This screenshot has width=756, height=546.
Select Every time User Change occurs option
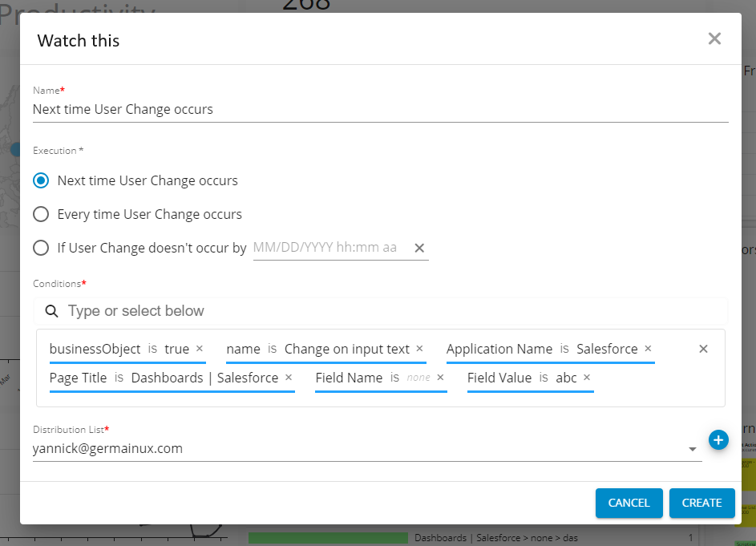(41, 214)
